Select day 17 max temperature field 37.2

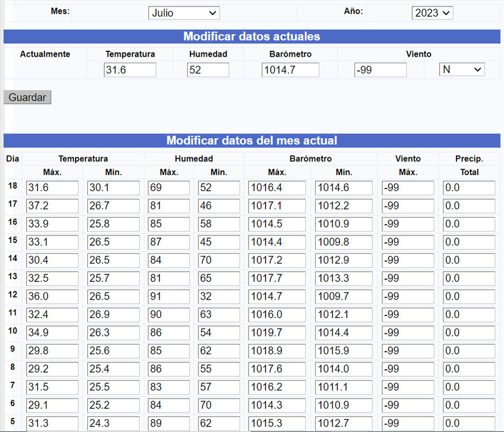(x=52, y=206)
